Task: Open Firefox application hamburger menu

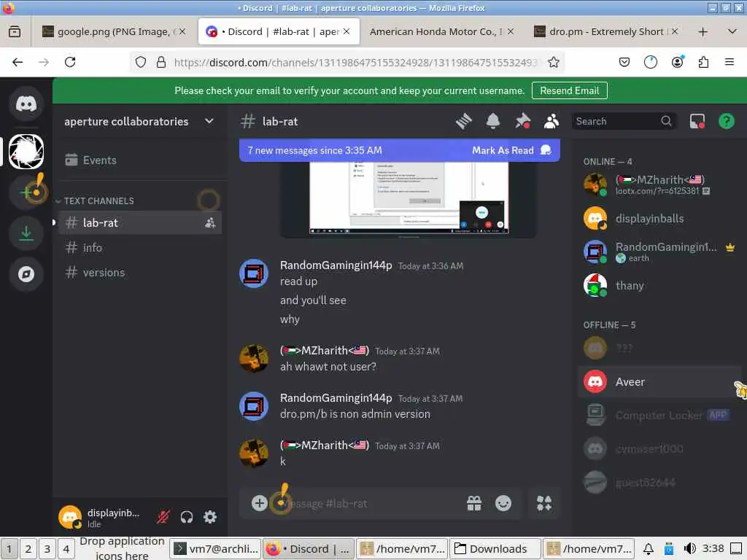Action: click(729, 63)
